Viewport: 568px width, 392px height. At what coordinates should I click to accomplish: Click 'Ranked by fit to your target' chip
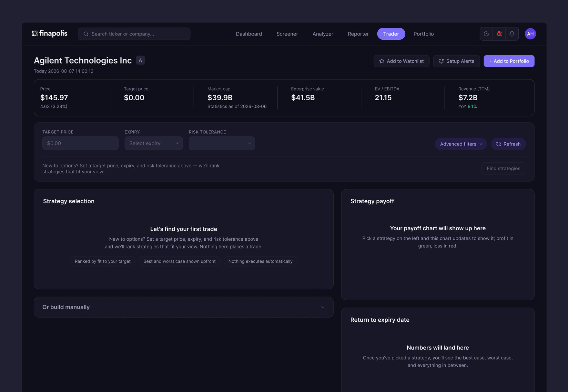tap(103, 261)
